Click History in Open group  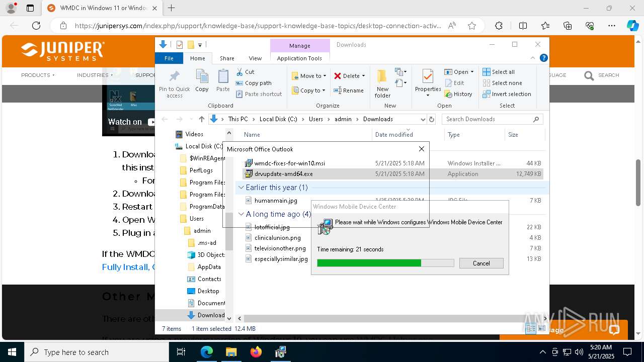[x=458, y=94]
